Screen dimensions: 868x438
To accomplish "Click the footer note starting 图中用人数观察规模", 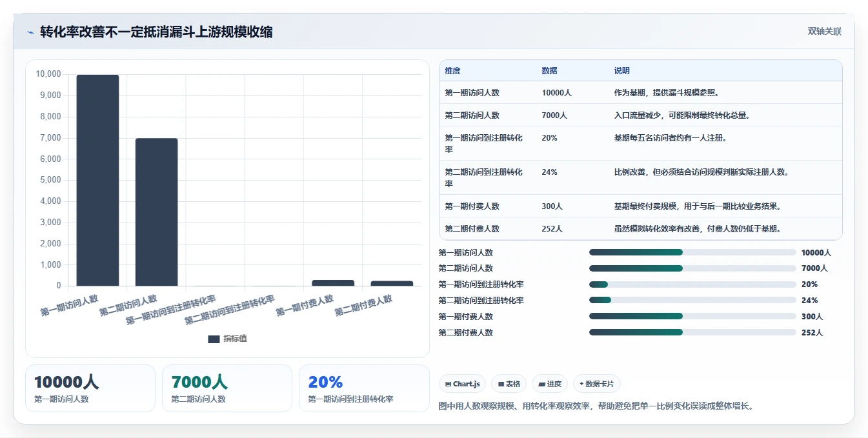I will pos(596,406).
